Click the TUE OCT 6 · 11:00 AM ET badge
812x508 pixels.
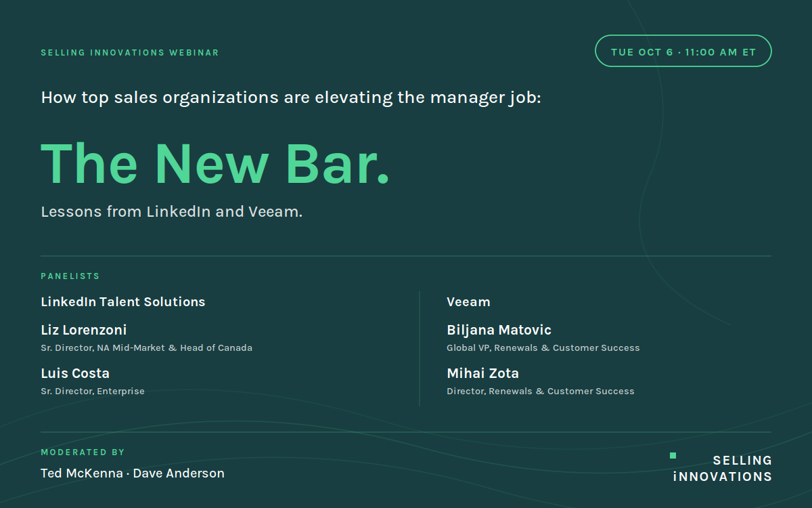tap(683, 51)
